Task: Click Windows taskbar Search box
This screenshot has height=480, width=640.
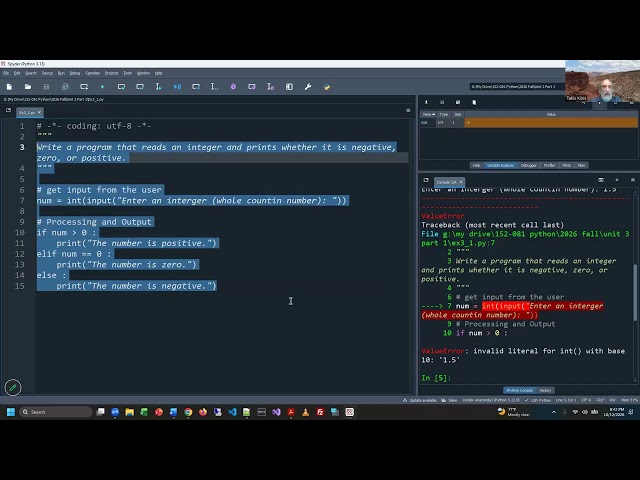Action: coord(56,412)
